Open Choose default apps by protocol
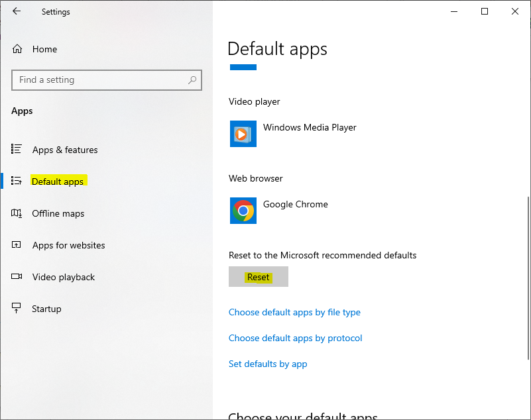 point(295,338)
